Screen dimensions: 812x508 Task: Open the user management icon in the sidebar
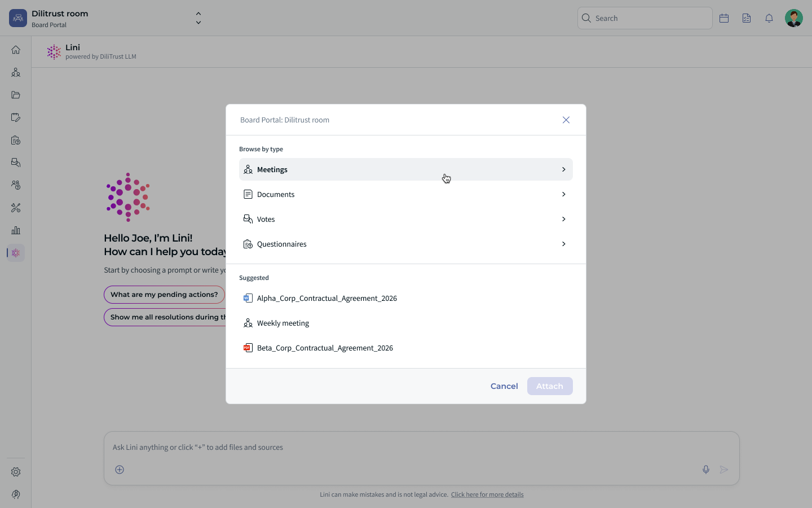point(16,185)
